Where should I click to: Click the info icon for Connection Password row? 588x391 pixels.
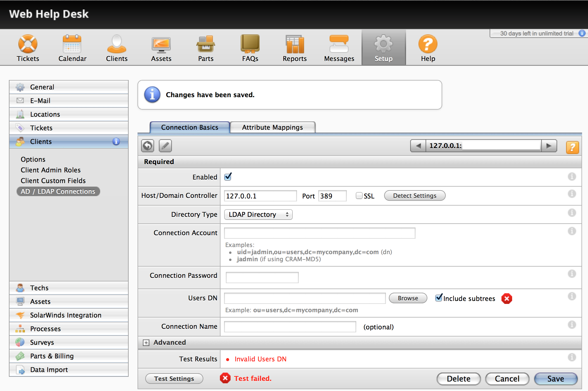(572, 274)
